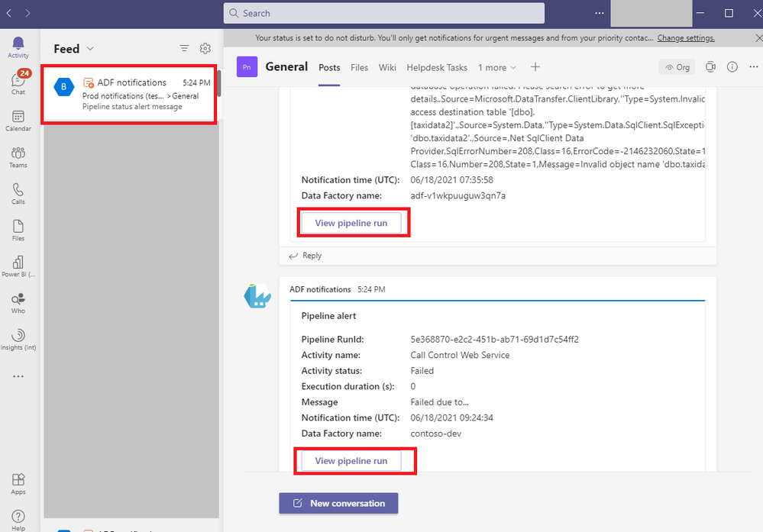Start a New conversation

pos(338,503)
